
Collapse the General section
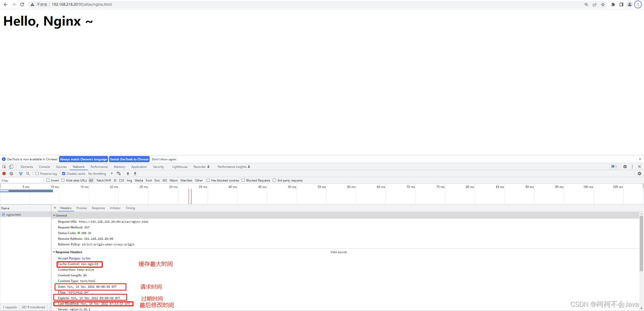click(54, 215)
